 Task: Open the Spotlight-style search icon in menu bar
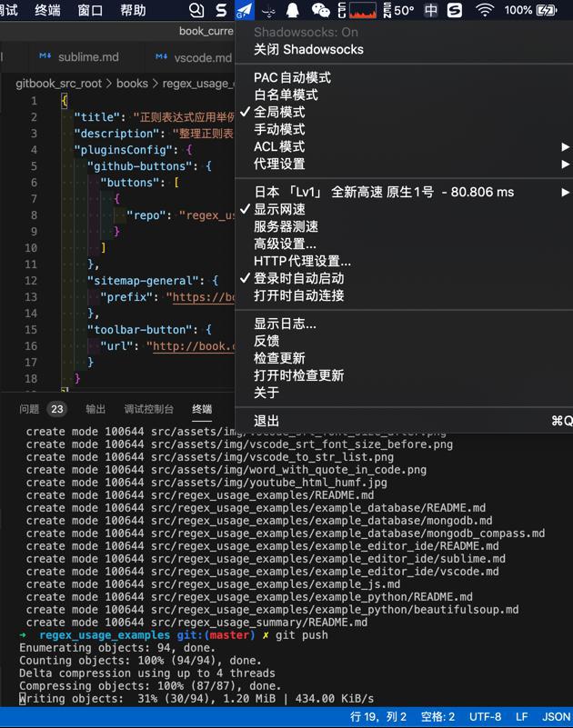point(196,10)
